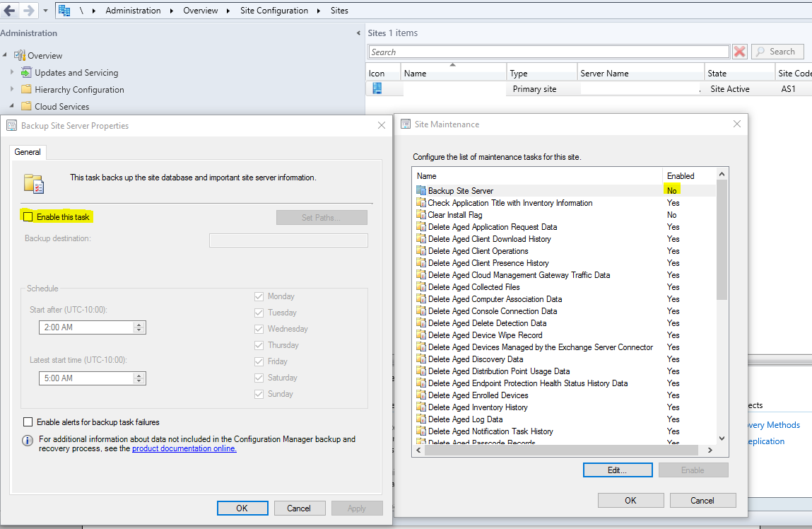This screenshot has height=529, width=812.
Task: Click the maintenance list scroll-down arrow
Action: (x=722, y=438)
